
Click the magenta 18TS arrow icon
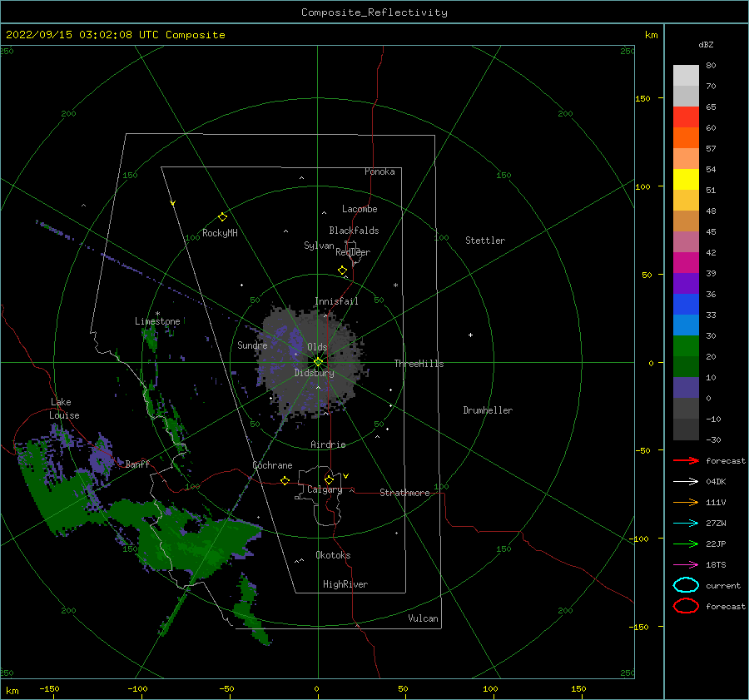686,565
